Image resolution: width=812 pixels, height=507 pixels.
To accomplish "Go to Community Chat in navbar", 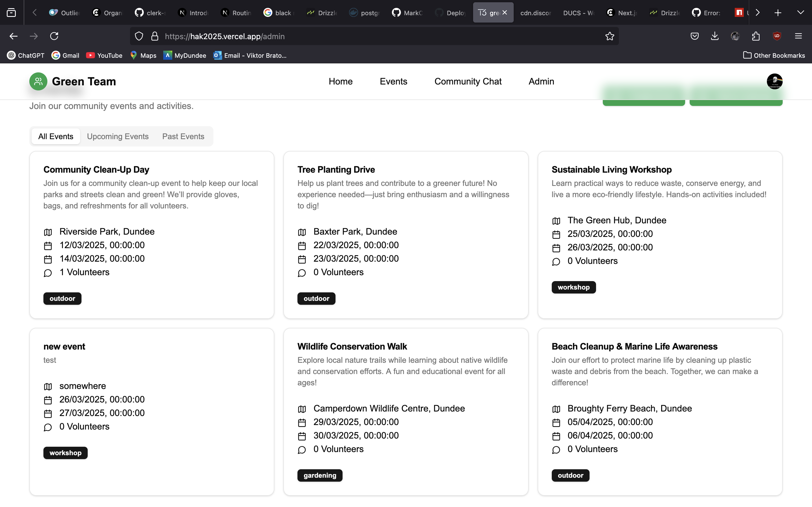I will (x=468, y=81).
